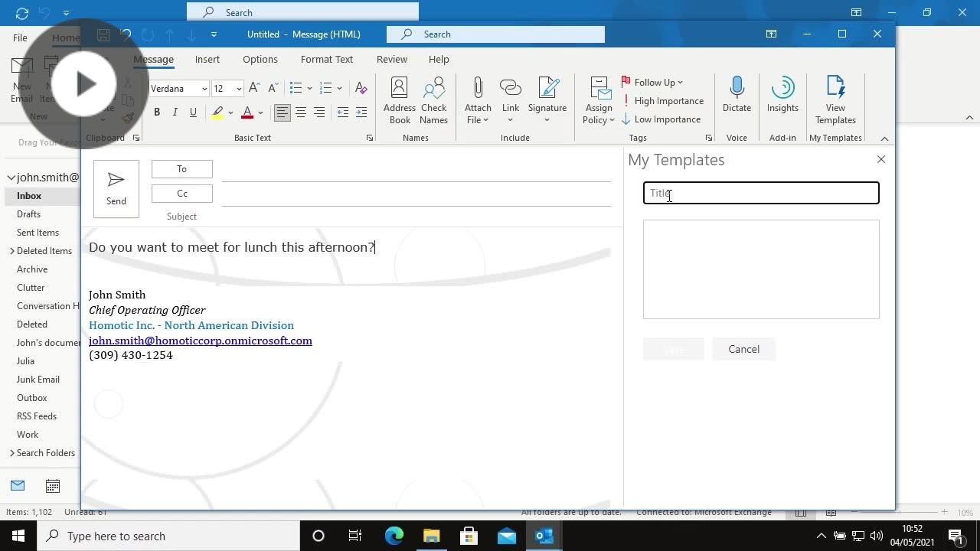This screenshot has width=980, height=551.
Task: Mark message as High Importance
Action: point(662,101)
